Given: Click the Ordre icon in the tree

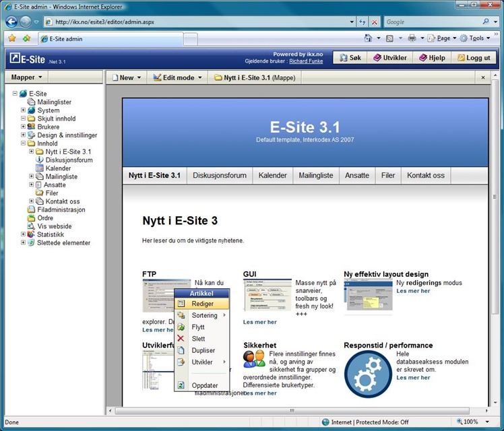Looking at the screenshot, I should click(31, 218).
